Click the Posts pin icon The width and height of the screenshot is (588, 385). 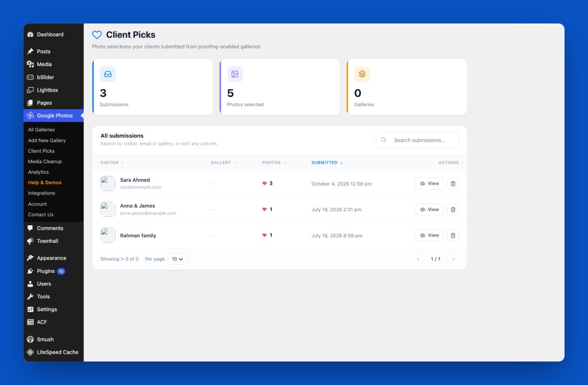(30, 51)
